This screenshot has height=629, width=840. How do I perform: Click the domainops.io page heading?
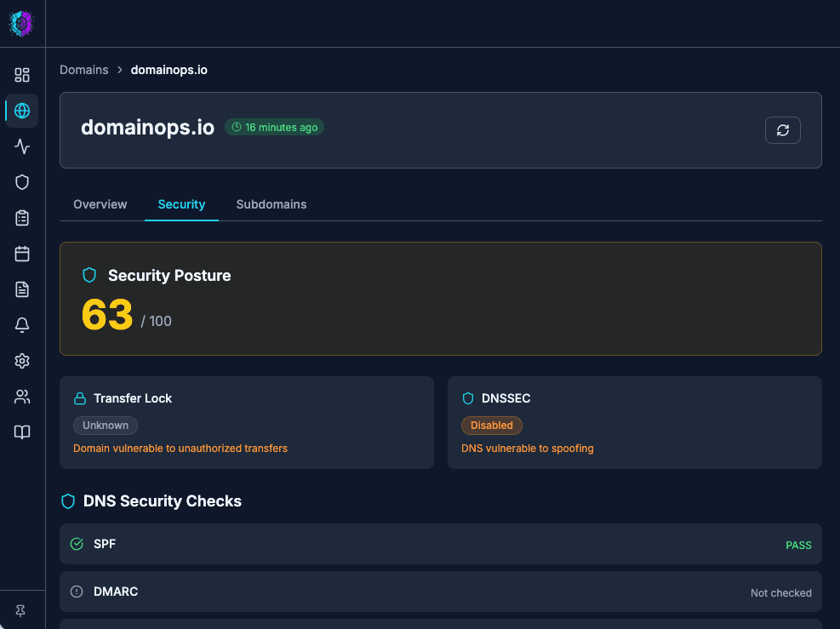click(x=147, y=128)
